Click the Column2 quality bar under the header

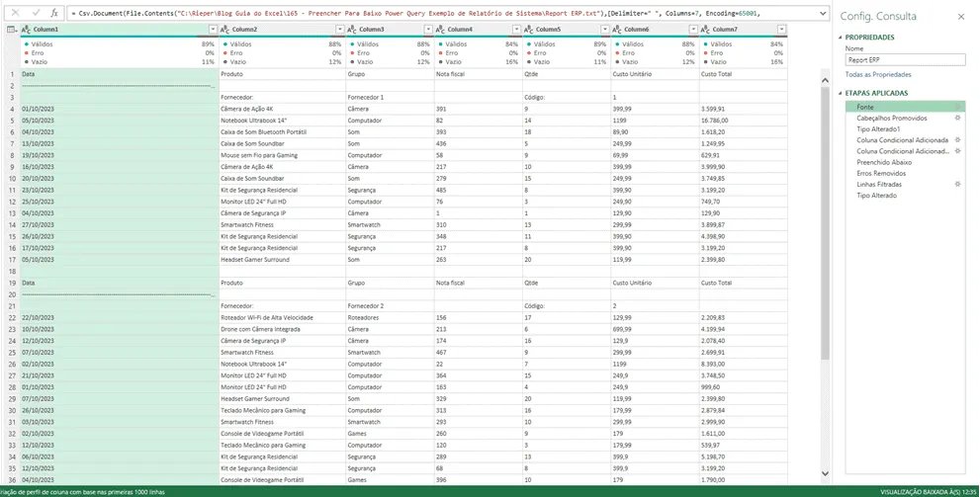[283, 37]
